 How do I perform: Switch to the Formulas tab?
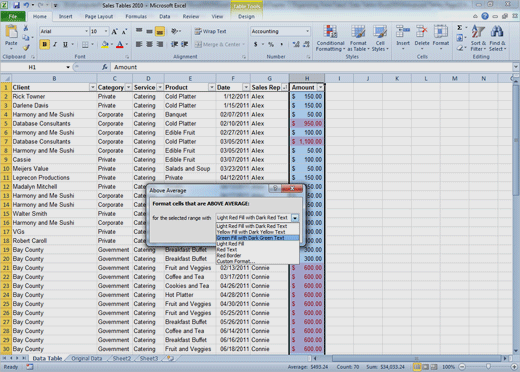click(136, 16)
